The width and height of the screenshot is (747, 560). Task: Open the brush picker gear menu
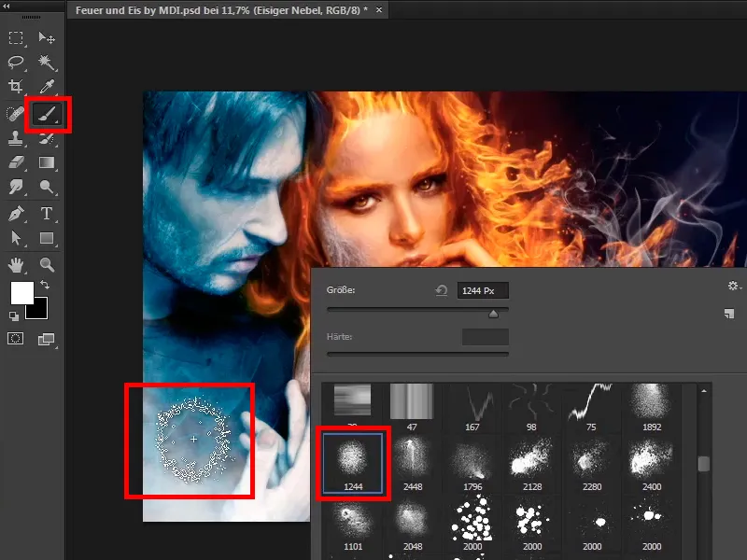coord(734,286)
